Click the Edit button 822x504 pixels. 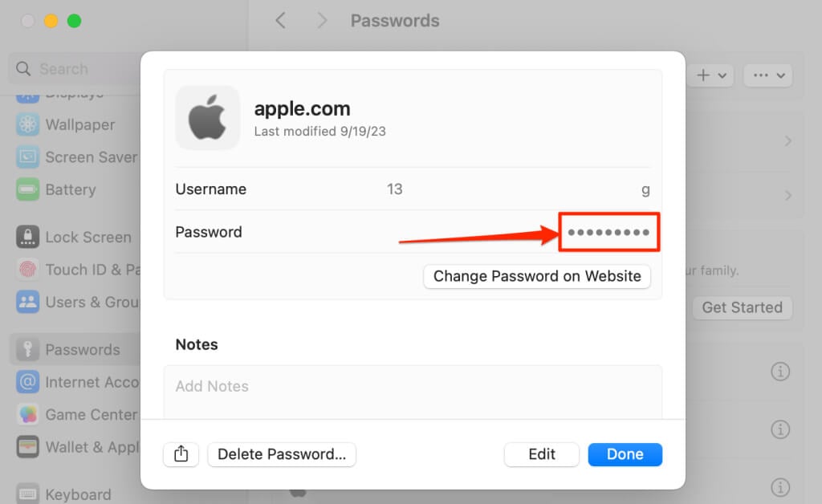[542, 454]
